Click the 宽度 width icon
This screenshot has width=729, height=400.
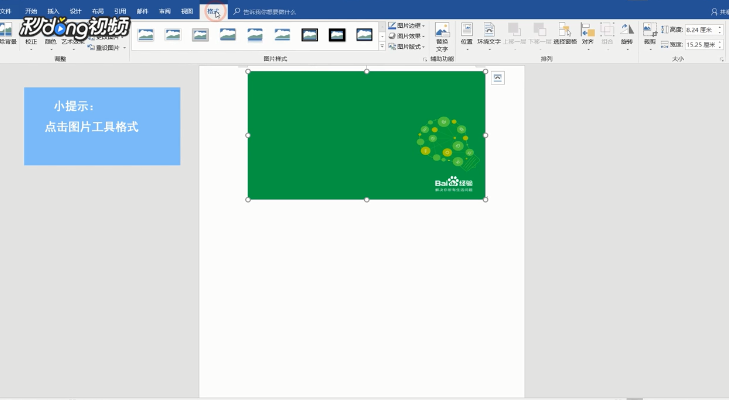point(665,45)
